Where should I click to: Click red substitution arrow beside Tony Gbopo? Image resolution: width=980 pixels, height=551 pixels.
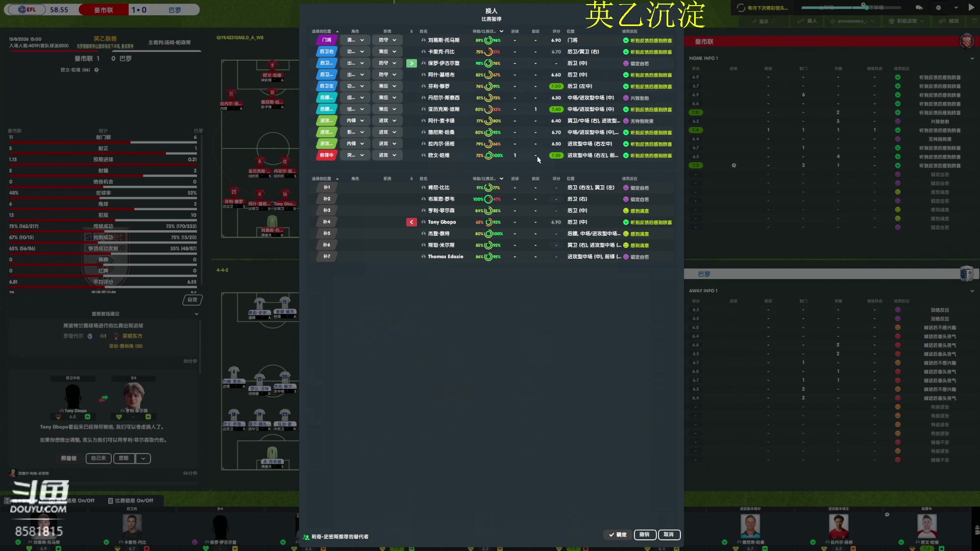pos(411,222)
